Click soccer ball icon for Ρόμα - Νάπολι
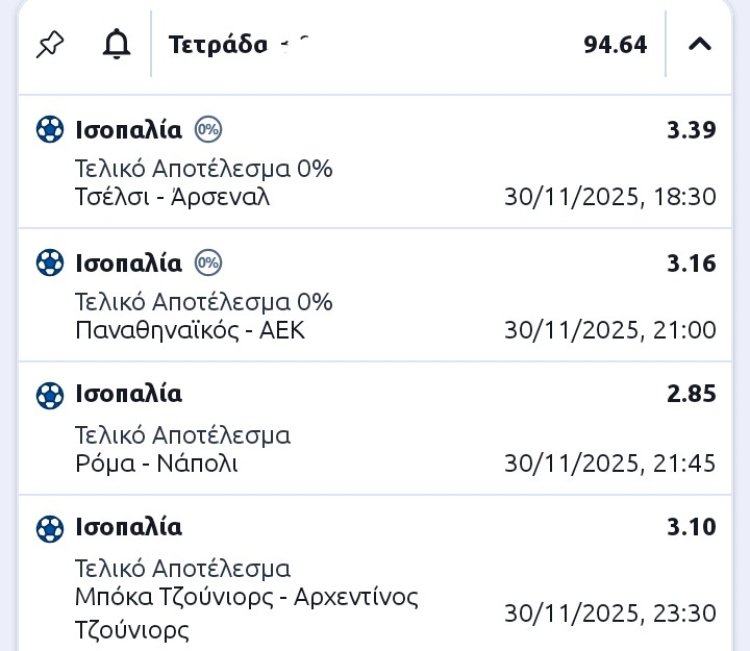Image resolution: width=750 pixels, height=651 pixels. point(49,395)
